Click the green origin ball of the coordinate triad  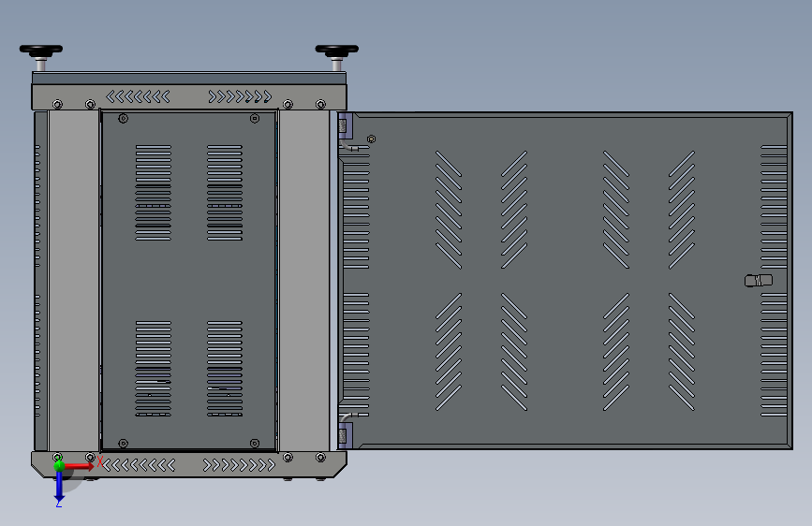point(59,465)
